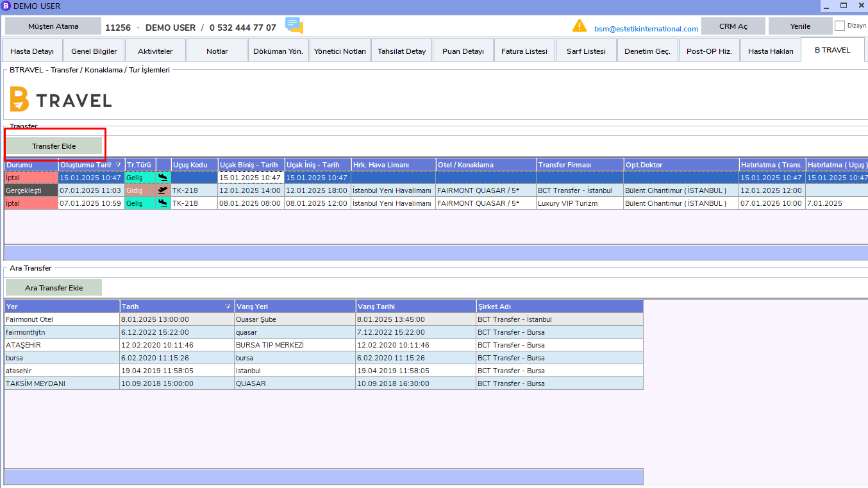The height and width of the screenshot is (488, 868).
Task: Open the Genel Bilgiler tab
Action: pos(94,51)
